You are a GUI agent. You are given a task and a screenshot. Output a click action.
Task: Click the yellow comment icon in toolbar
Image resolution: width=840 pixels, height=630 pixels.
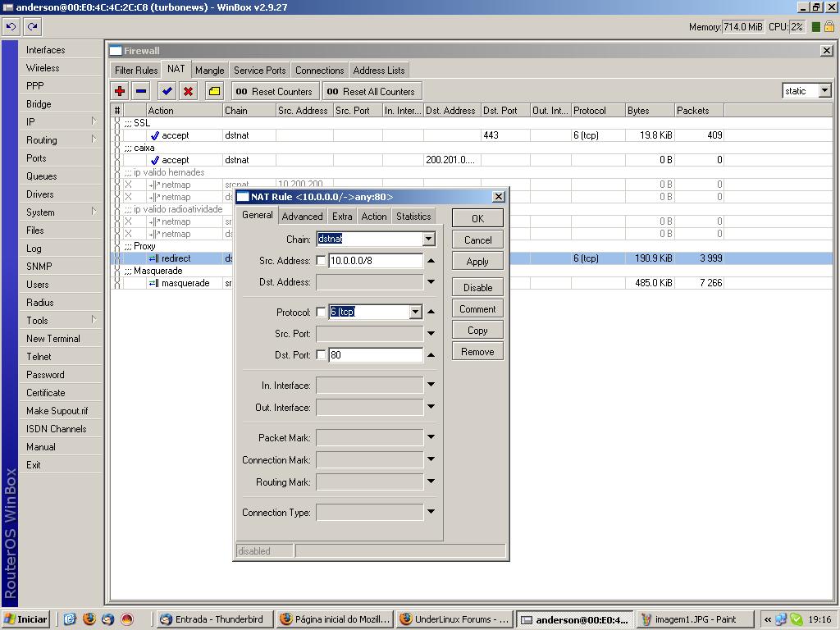click(214, 91)
